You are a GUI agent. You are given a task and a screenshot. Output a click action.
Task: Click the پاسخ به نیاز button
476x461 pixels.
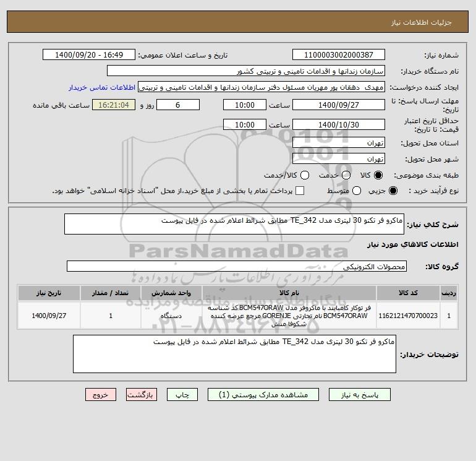pyautogui.click(x=360, y=395)
